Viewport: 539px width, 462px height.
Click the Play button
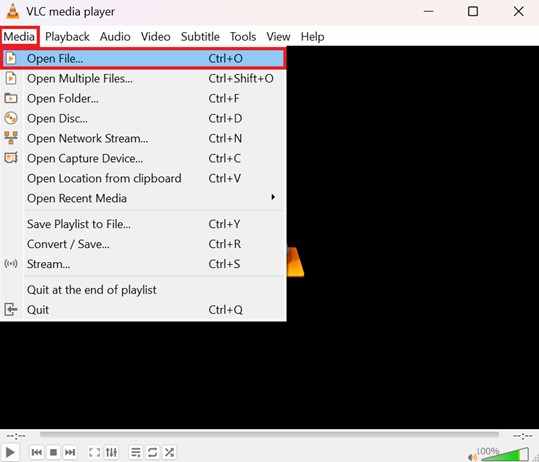pos(10,452)
